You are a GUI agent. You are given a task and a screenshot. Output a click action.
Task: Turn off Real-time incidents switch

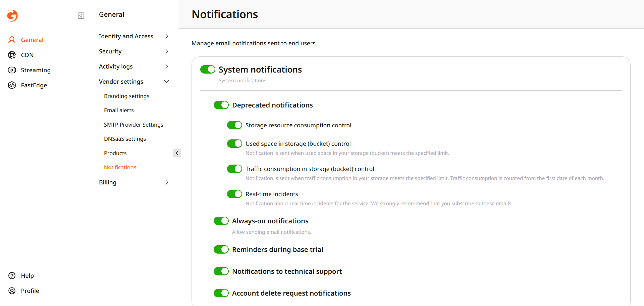(234, 194)
